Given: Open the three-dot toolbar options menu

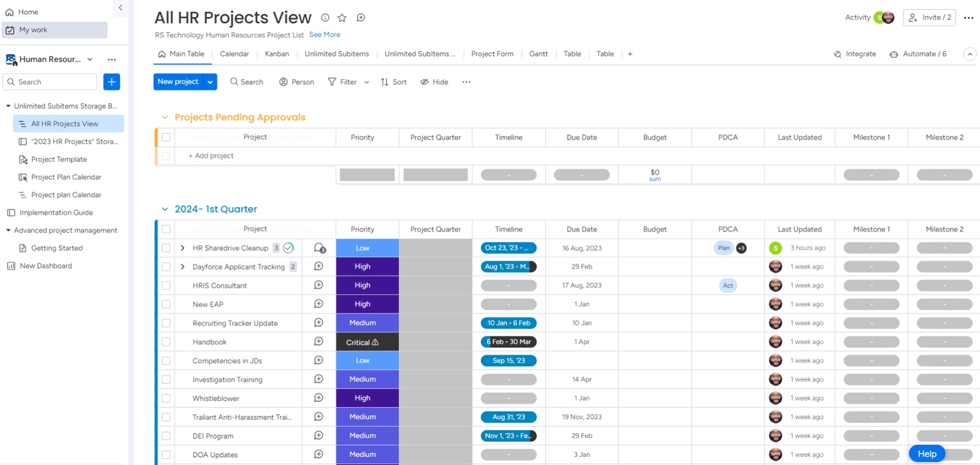Looking at the screenshot, I should coord(466,82).
